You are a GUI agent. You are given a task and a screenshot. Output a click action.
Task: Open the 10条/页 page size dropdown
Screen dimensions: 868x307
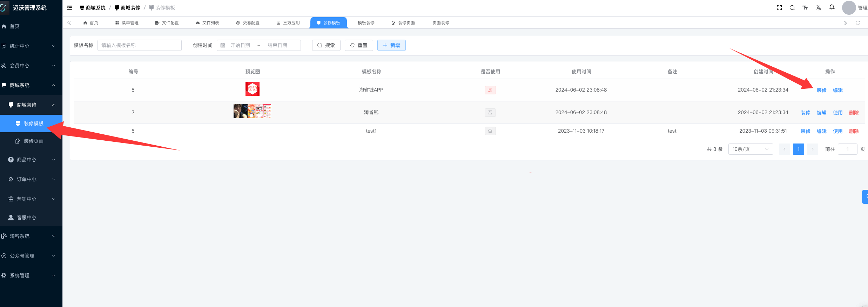click(x=751, y=149)
